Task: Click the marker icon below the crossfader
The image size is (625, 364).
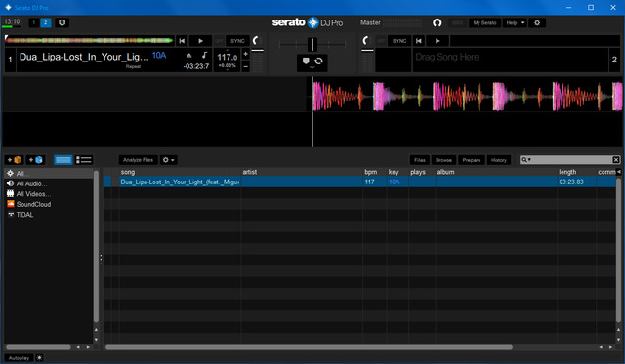Action: 306,61
